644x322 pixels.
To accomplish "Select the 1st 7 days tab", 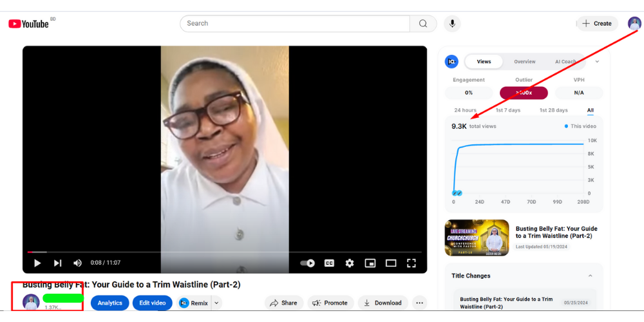I will coord(508,110).
